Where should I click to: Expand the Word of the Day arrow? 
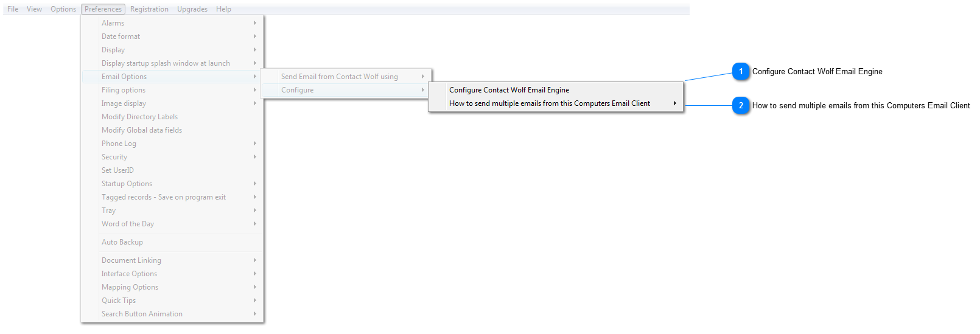tap(255, 224)
